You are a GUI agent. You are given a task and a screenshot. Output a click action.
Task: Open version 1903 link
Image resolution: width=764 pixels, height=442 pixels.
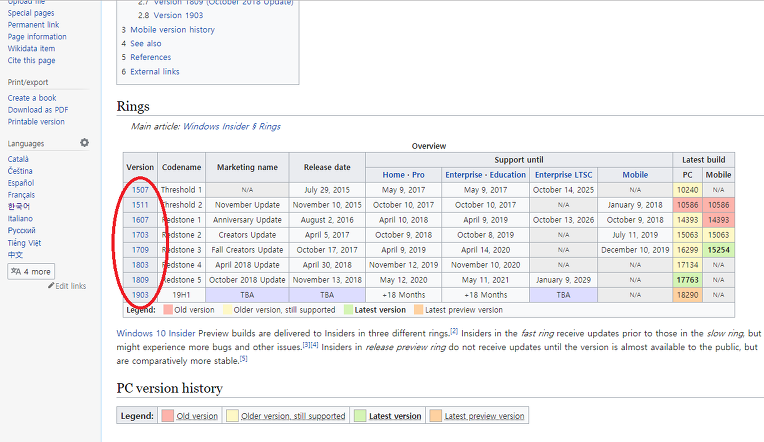click(x=140, y=295)
